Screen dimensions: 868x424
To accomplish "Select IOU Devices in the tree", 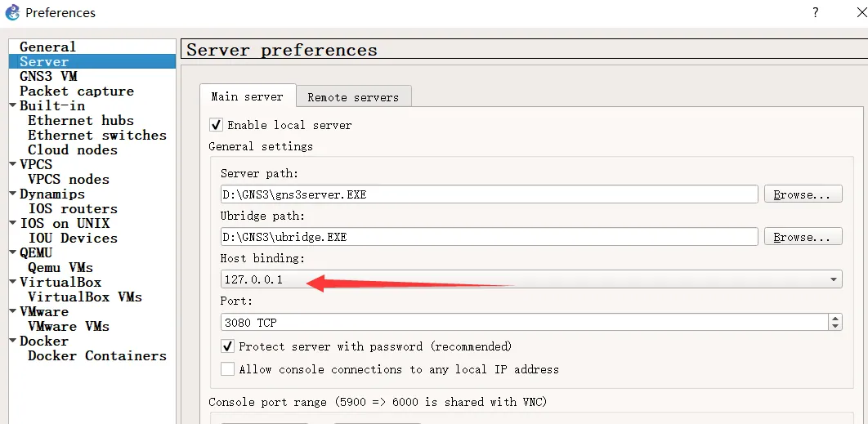I will coord(73,238).
